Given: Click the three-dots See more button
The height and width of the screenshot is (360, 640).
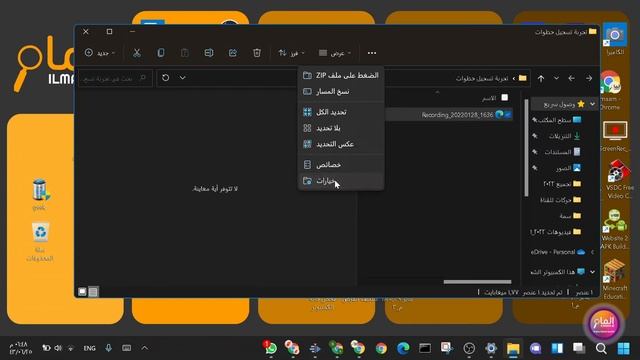Looking at the screenshot, I should (371, 53).
